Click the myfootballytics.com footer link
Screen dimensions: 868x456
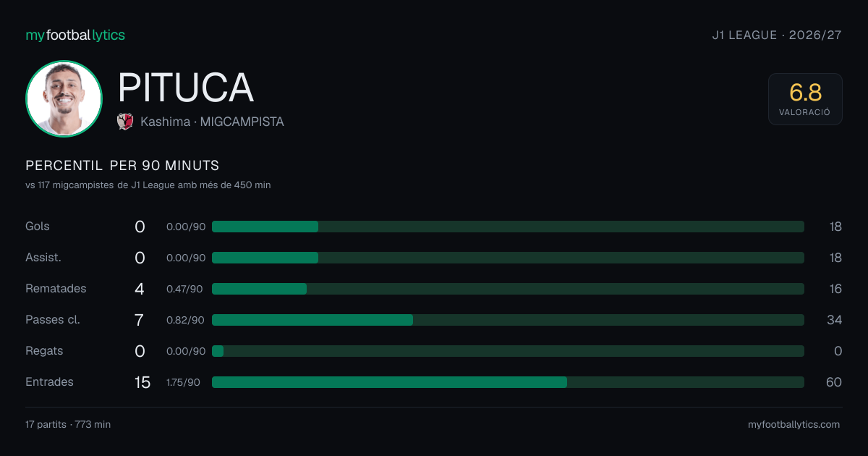point(794,425)
